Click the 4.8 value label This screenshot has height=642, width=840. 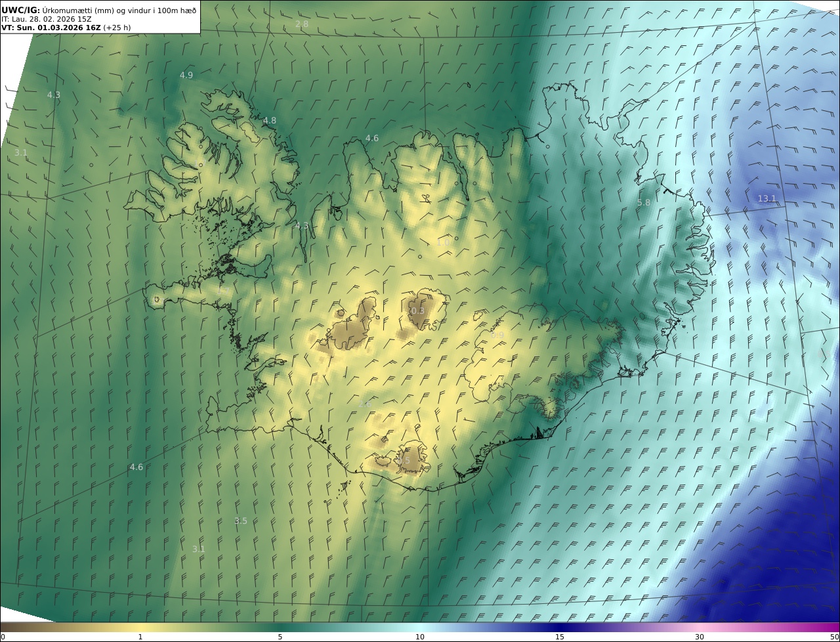pos(270,120)
